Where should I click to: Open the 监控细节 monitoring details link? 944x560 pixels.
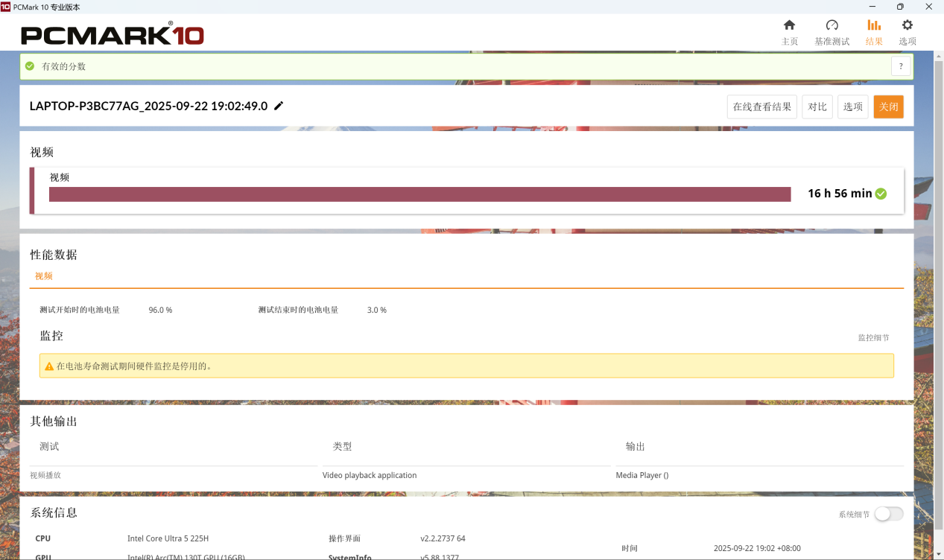[x=873, y=338]
